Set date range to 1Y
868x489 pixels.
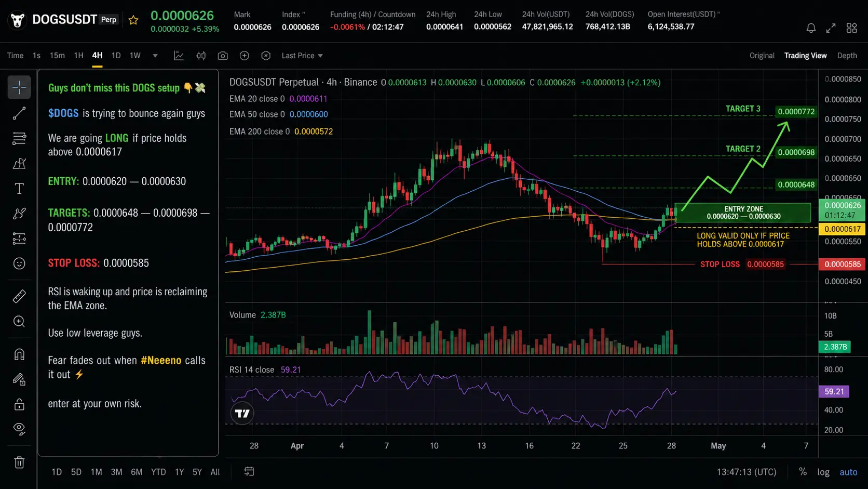click(x=179, y=472)
